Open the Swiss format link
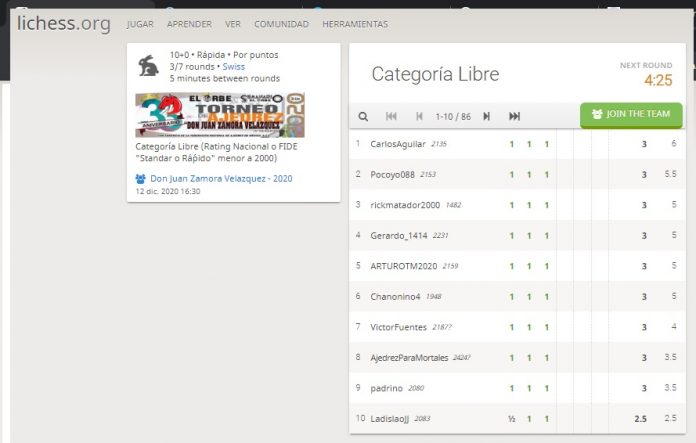This screenshot has height=443, width=696. pos(233,66)
